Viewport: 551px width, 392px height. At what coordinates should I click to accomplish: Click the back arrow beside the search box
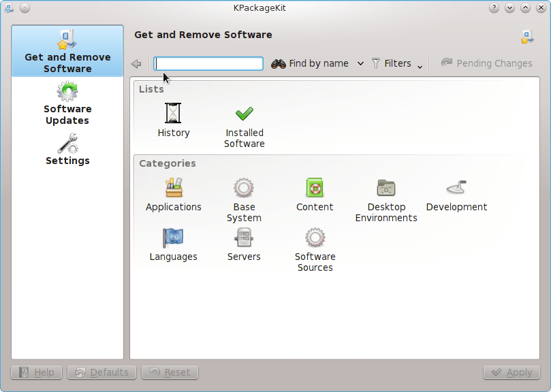point(136,63)
